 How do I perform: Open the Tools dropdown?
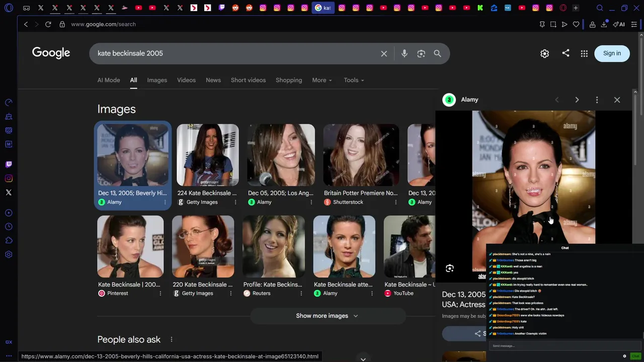pyautogui.click(x=354, y=80)
